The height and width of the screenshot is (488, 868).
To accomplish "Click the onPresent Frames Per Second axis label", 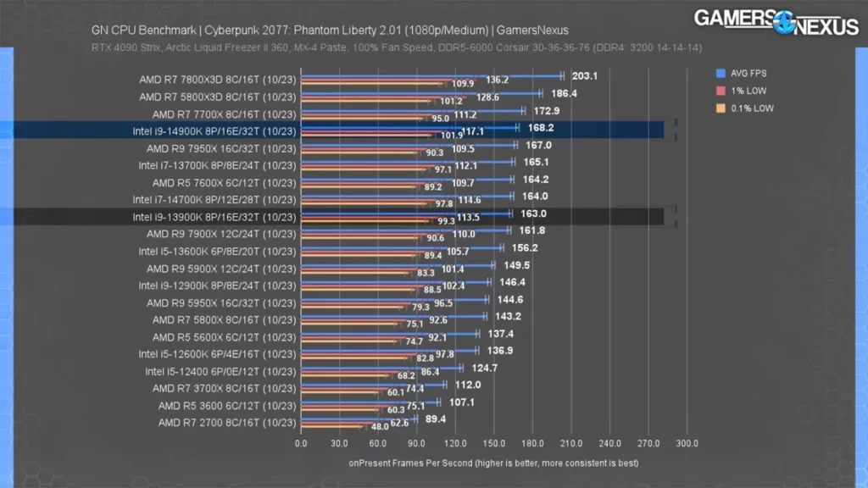I will pos(493,463).
